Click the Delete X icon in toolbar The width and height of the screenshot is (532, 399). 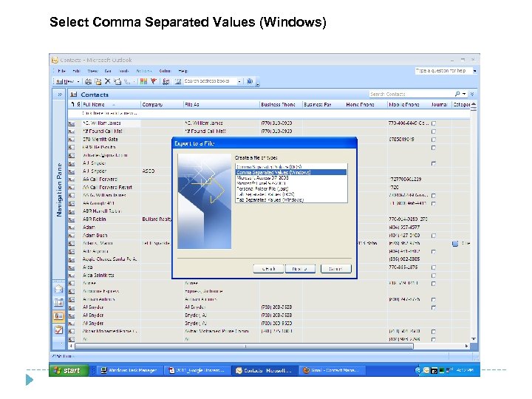pos(108,81)
